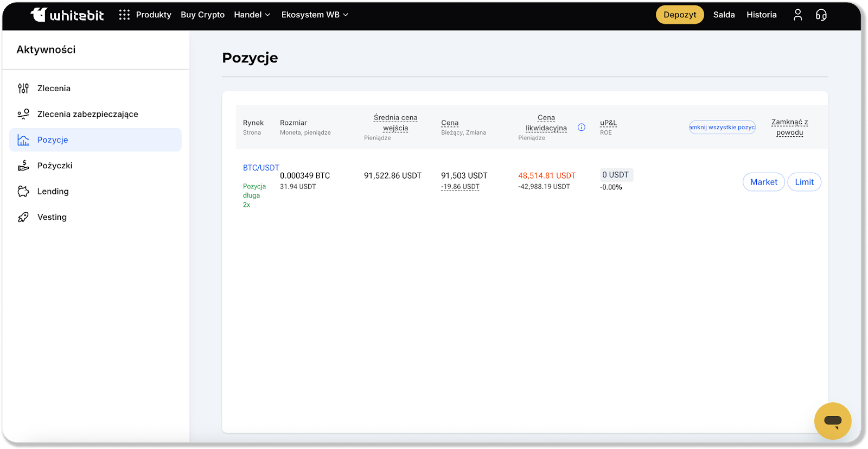This screenshot has width=868, height=449.
Task: Open Zlecenia in the sidebar
Action: (54, 88)
